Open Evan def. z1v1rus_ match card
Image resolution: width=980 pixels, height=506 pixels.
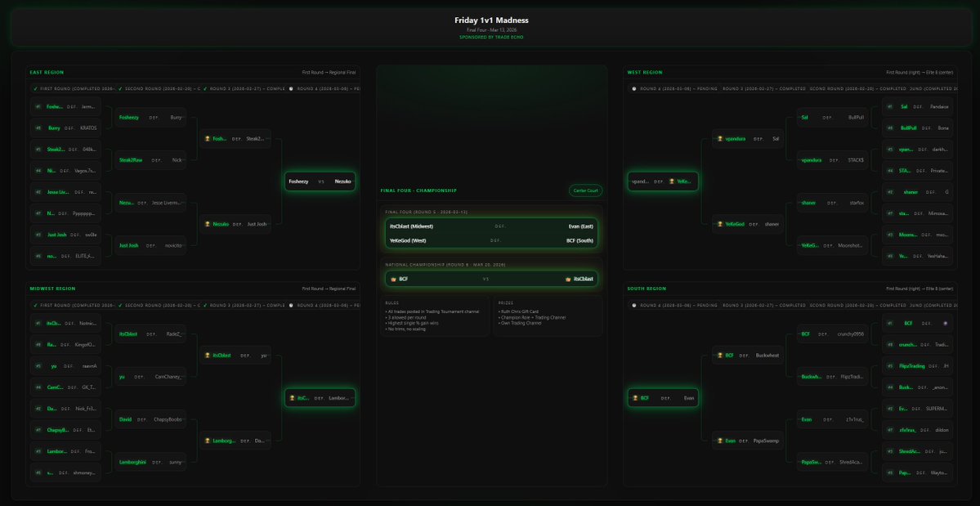[833, 419]
